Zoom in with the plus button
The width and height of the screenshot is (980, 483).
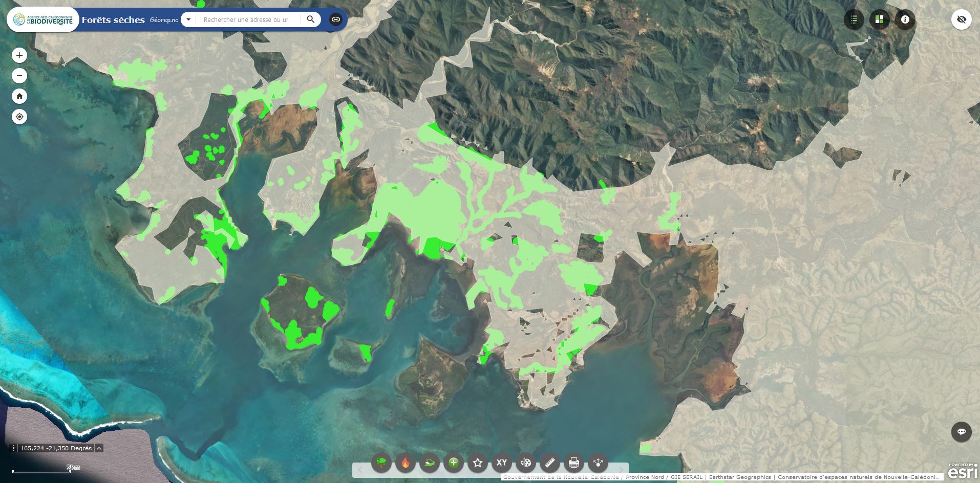pyautogui.click(x=19, y=55)
